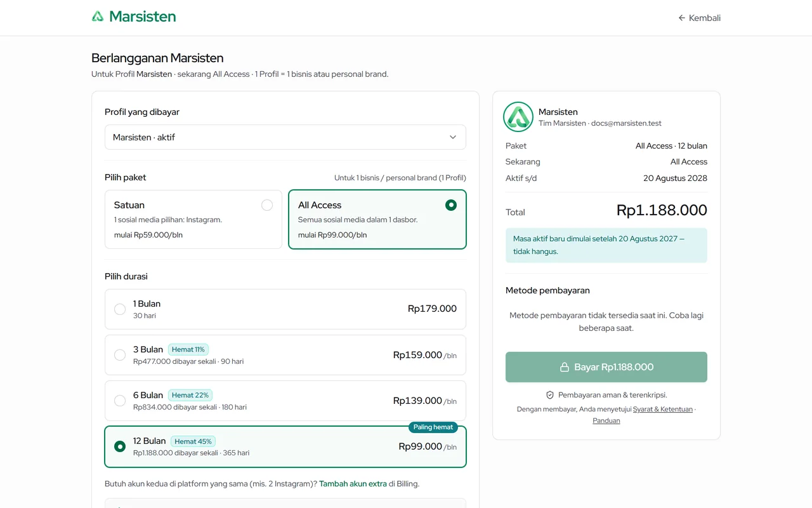Choose the 1 Bulan duration radio
Viewport: 812px width, 508px height.
(x=120, y=309)
